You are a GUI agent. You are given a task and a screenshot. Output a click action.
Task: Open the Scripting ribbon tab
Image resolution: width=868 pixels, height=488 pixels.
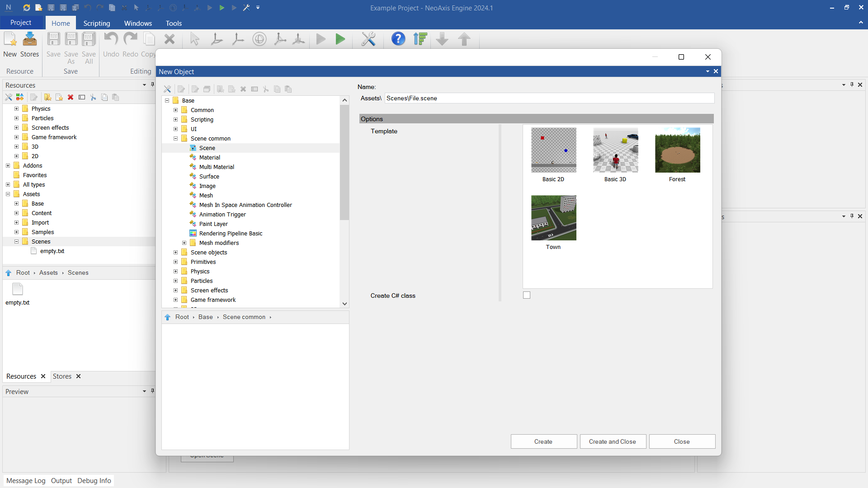(x=96, y=23)
